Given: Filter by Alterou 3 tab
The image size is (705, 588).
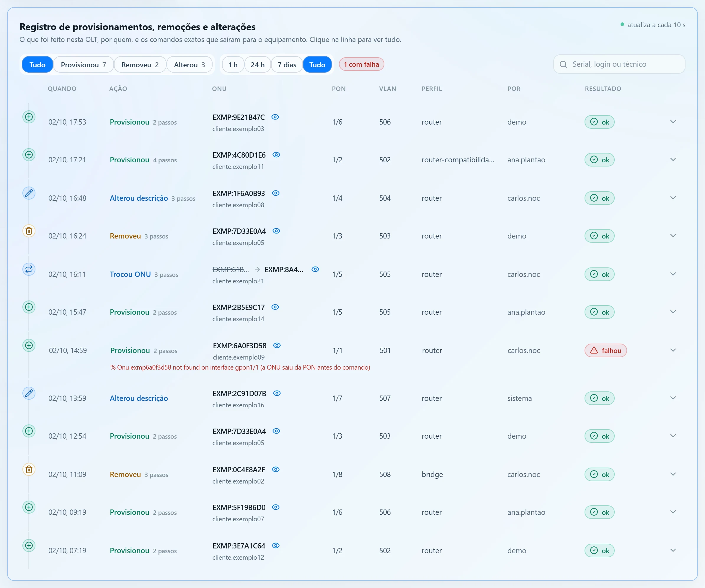Looking at the screenshot, I should click(189, 64).
